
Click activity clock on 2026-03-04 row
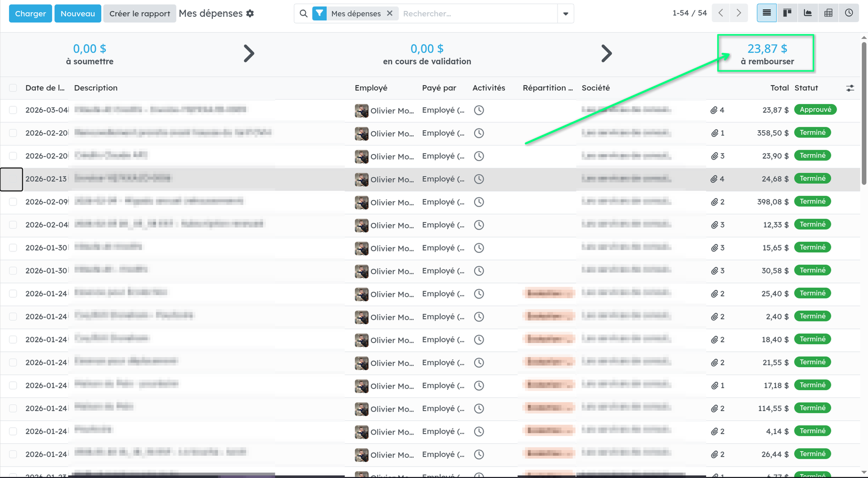click(479, 110)
